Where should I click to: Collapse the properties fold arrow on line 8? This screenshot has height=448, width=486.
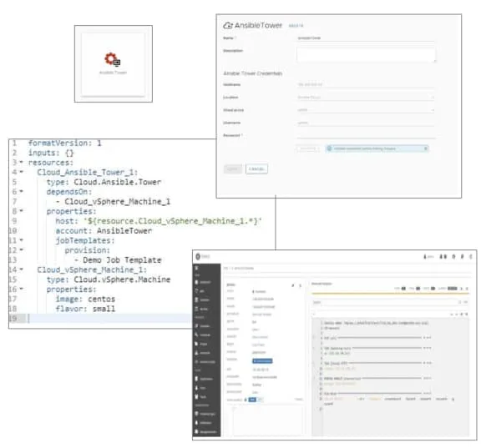click(x=22, y=210)
